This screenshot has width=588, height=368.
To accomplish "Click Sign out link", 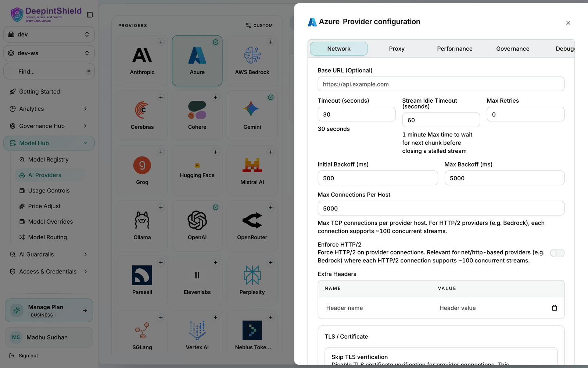I will (x=24, y=356).
